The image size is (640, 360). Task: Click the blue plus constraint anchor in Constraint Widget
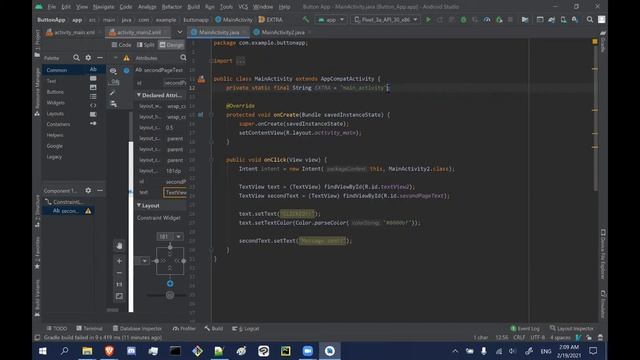(170, 283)
